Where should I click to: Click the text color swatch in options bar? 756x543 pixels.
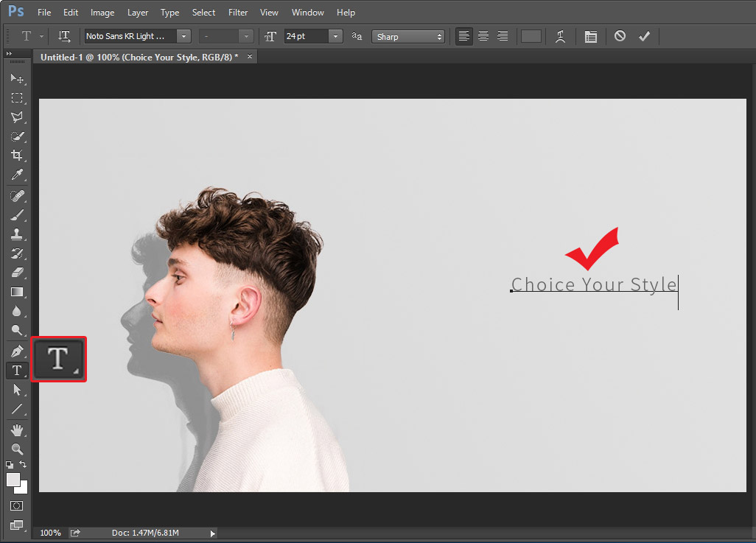pos(531,37)
